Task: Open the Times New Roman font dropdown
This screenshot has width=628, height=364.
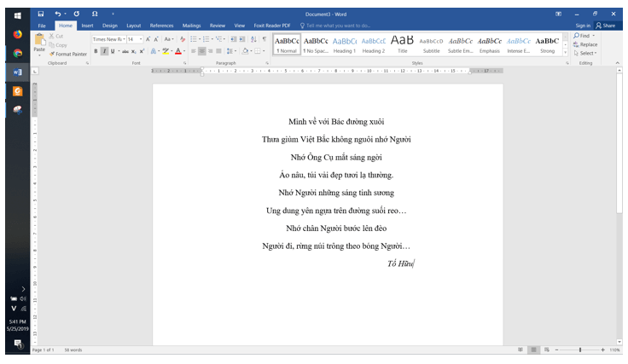Action: [x=123, y=39]
